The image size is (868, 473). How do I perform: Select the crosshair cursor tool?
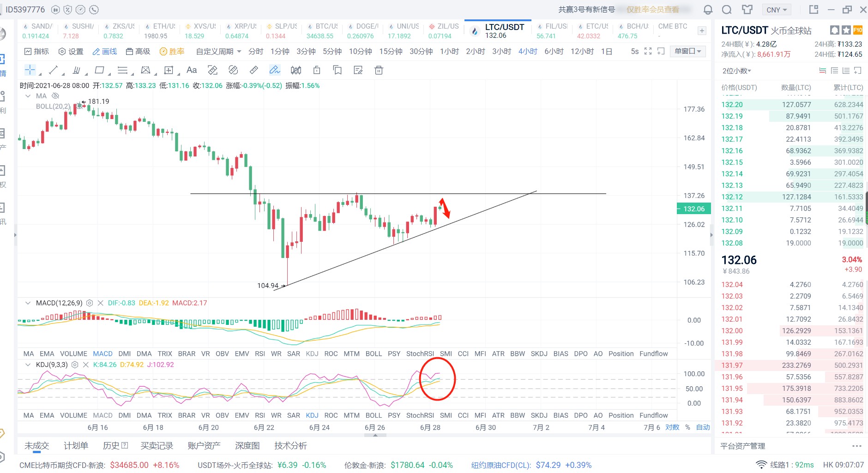30,70
